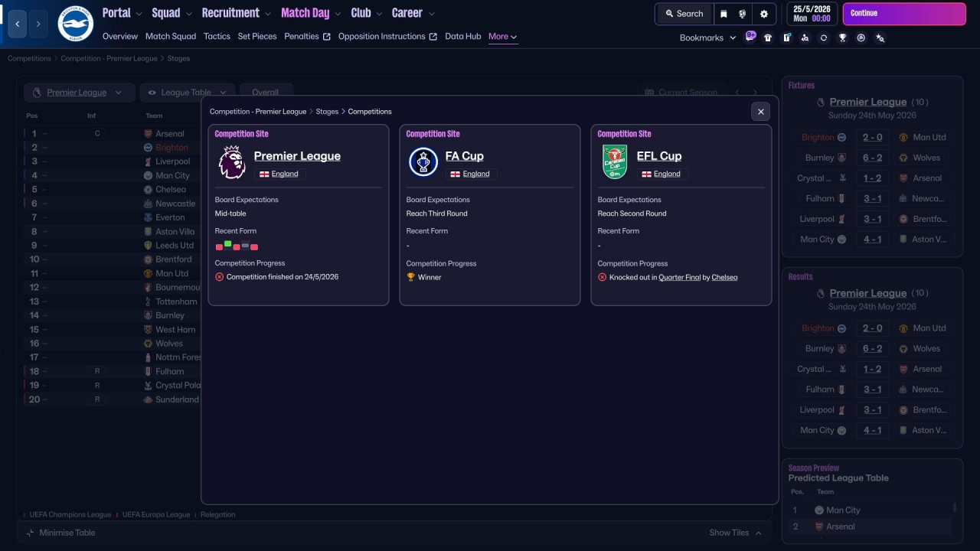Click the England tag under FA Cup

click(x=472, y=174)
